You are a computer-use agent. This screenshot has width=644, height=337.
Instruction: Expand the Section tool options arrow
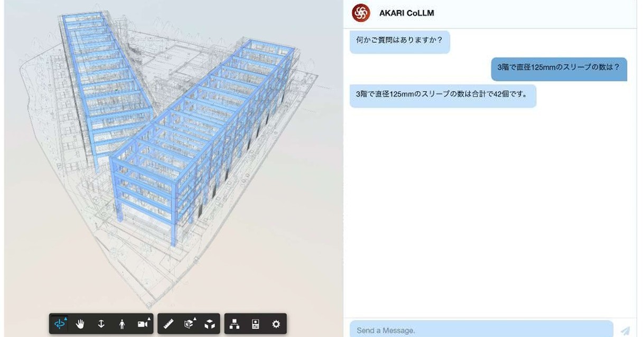click(x=195, y=319)
